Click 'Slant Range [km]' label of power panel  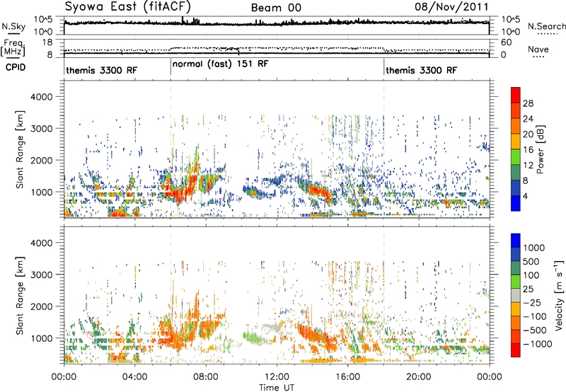(x=20, y=150)
